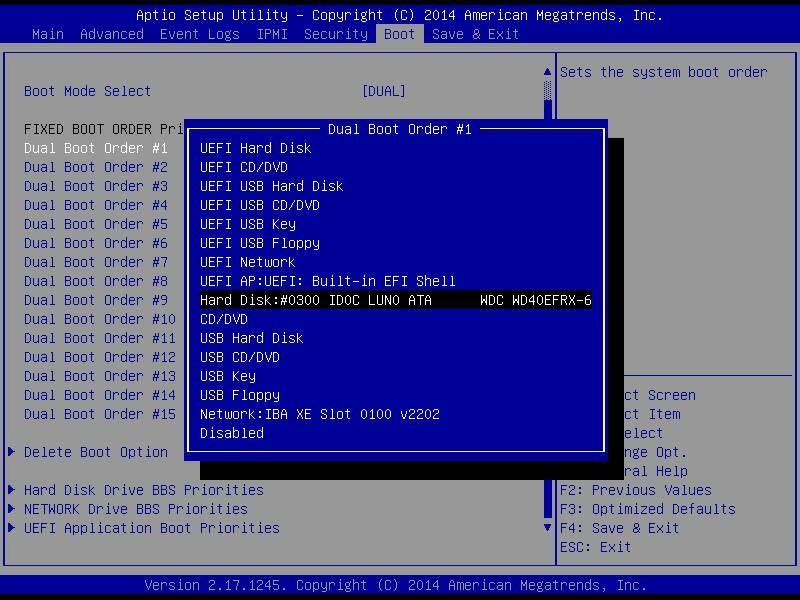Click the Version 2.17.1245 footer text
This screenshot has height=600, width=800.
coord(395,585)
